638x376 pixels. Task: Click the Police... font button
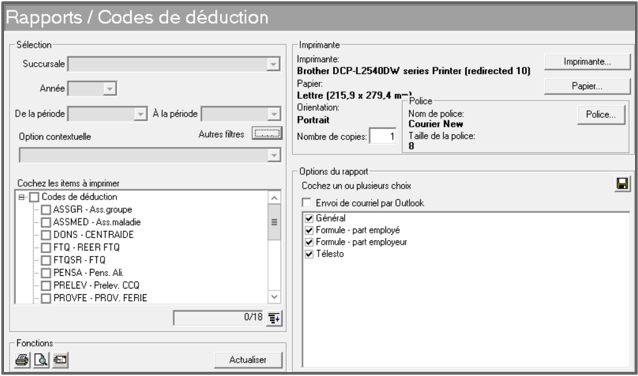[x=601, y=115]
